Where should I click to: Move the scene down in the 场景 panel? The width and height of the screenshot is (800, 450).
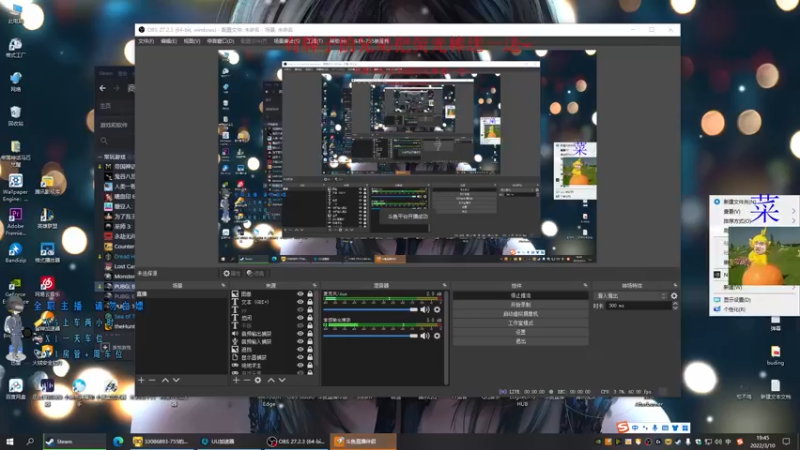(x=176, y=380)
